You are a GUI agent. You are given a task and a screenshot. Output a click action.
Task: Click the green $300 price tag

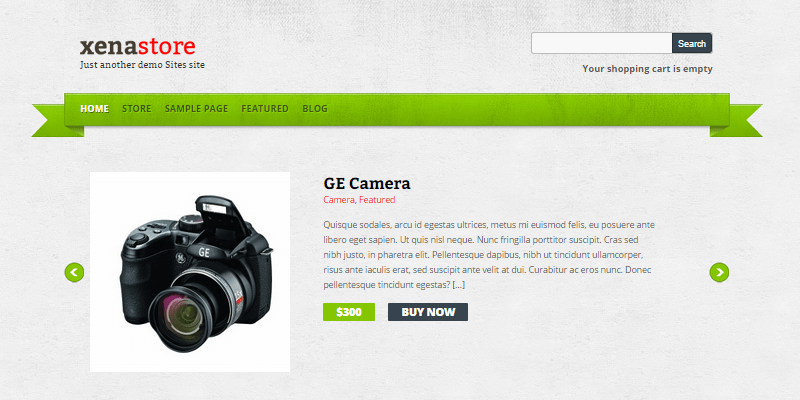coord(349,312)
